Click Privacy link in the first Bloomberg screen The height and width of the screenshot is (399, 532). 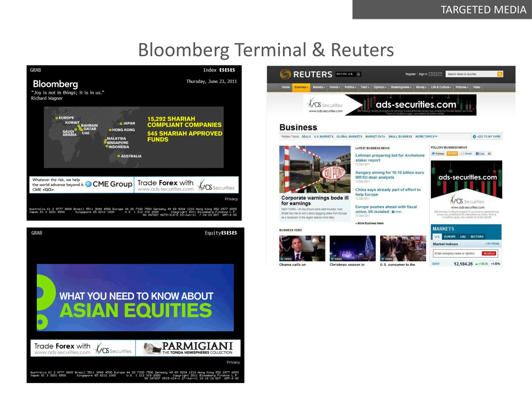(231, 199)
